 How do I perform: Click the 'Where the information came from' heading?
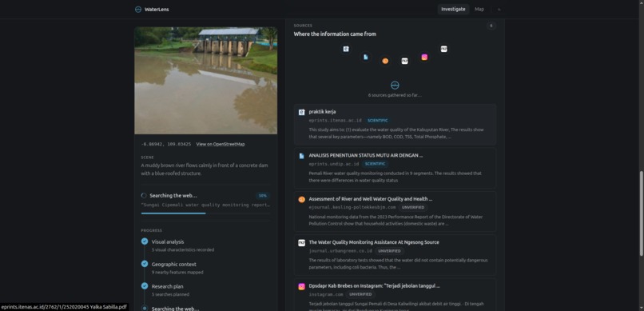pos(335,34)
